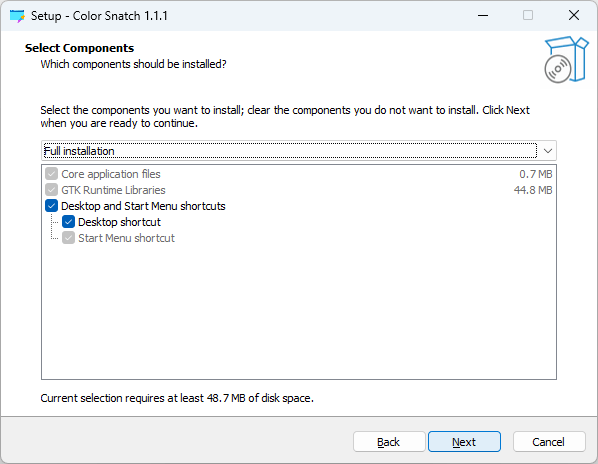Open the Full installation dropdown arrow
Image resolution: width=598 pixels, height=464 pixels.
click(548, 151)
